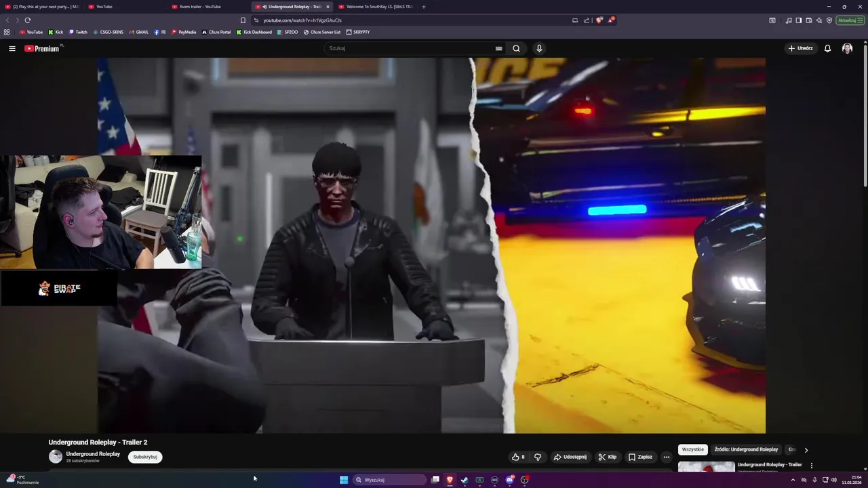Open Cfx.re Server List bookmark
868x488 pixels.
point(322,32)
